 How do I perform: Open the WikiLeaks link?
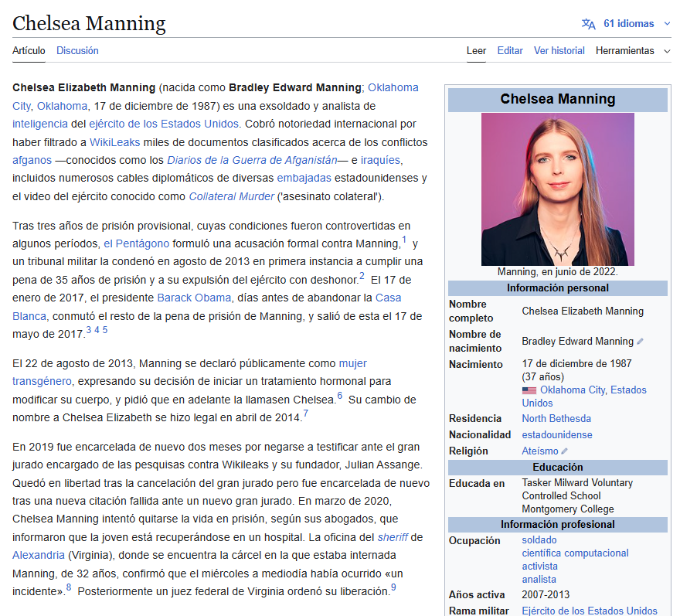point(114,142)
